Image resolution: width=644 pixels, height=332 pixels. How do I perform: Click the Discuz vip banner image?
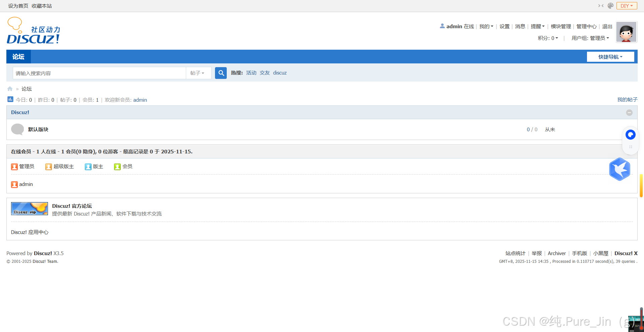[30, 208]
